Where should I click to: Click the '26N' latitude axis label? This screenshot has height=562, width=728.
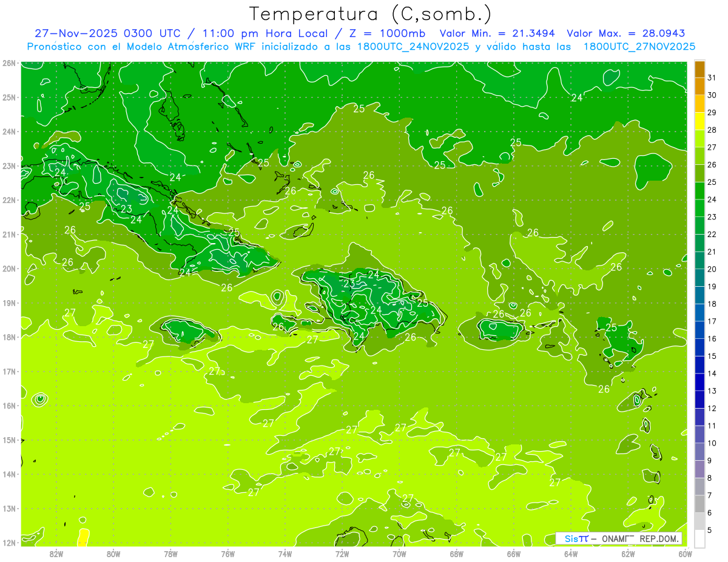tap(9, 63)
